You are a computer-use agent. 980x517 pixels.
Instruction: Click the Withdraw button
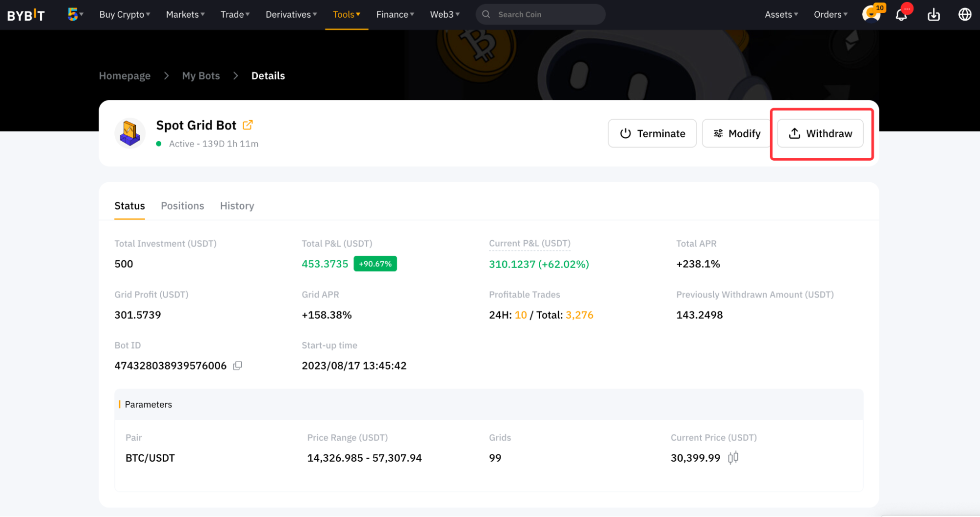(820, 133)
